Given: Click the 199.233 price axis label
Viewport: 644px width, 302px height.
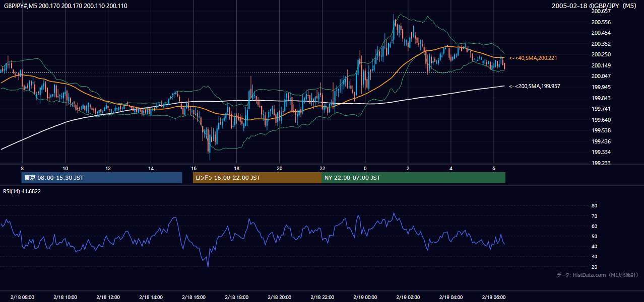Looking at the screenshot, I should (601, 163).
